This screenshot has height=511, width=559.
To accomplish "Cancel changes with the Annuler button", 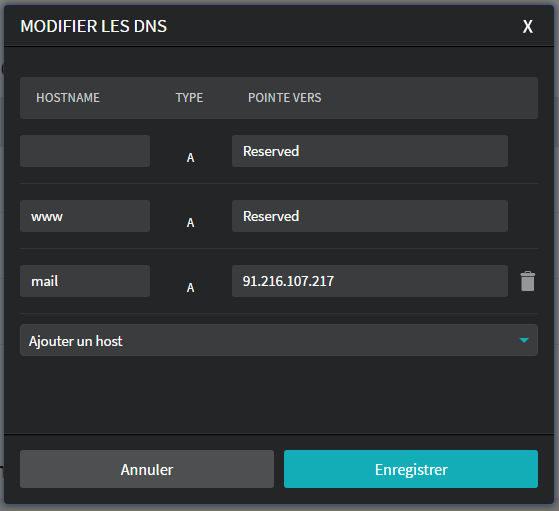I will point(147,469).
